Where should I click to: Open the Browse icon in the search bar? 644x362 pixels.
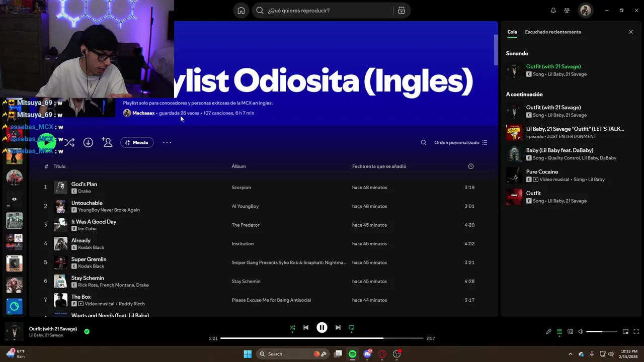401,11
